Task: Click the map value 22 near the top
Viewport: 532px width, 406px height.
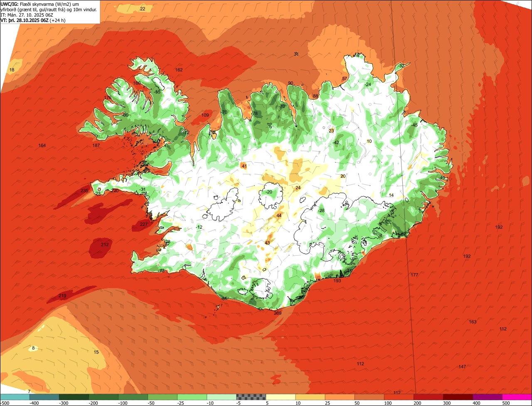Action: point(143,9)
